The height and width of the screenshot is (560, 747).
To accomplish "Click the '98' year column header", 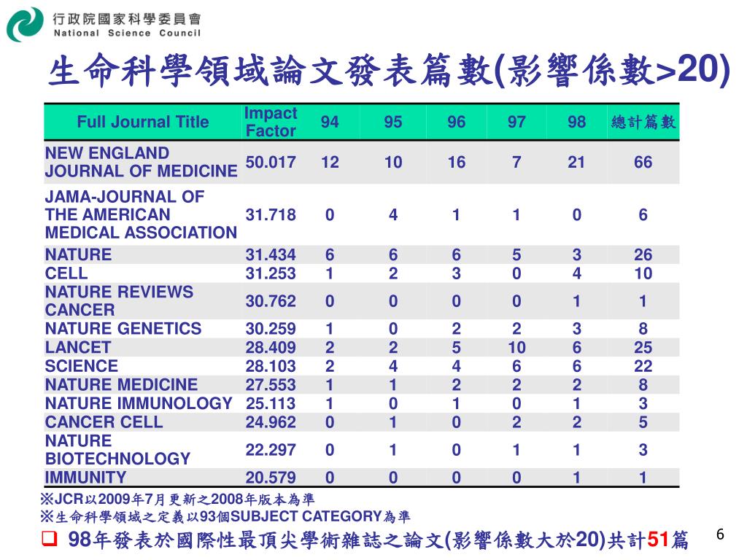I will click(x=576, y=122).
